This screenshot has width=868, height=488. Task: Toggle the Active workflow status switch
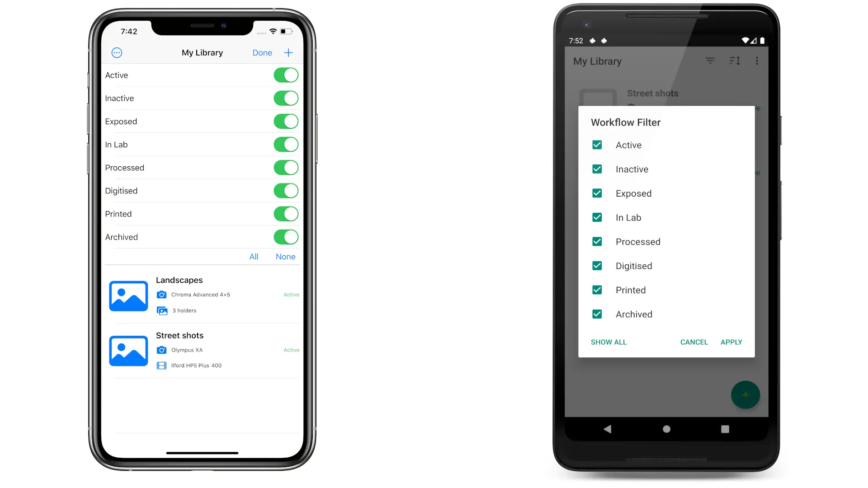[x=286, y=75]
